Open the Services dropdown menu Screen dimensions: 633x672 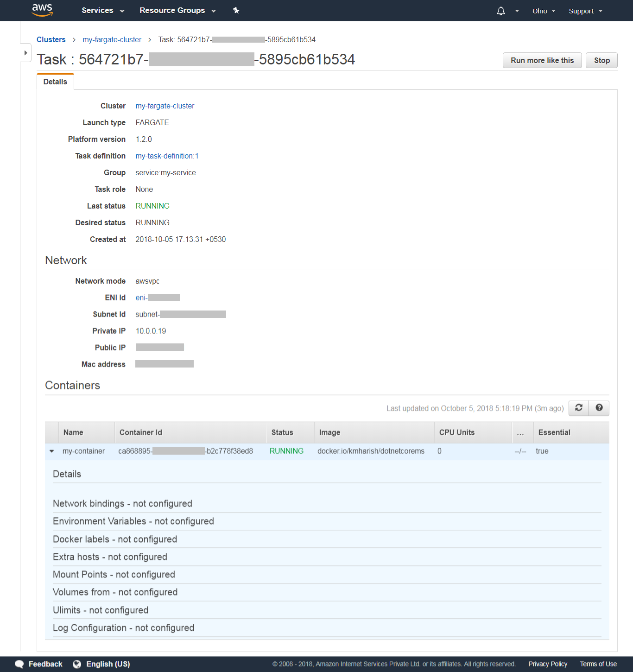click(103, 10)
